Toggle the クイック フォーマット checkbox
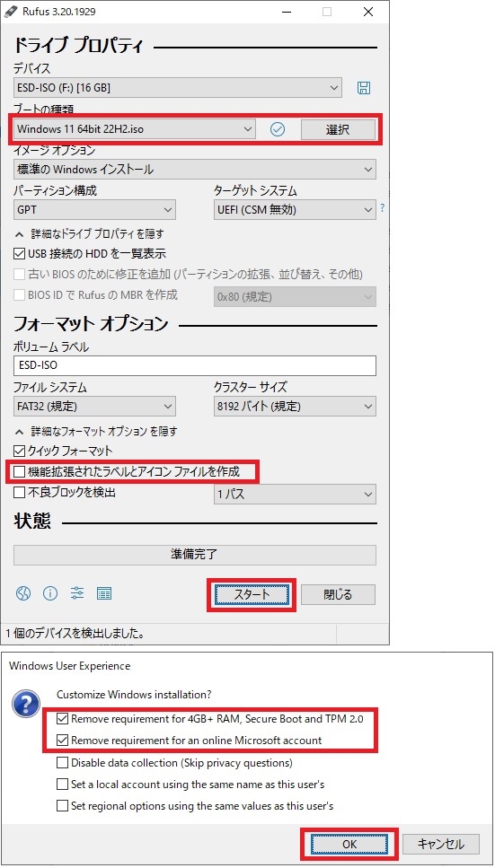495x868 pixels. click(20, 451)
